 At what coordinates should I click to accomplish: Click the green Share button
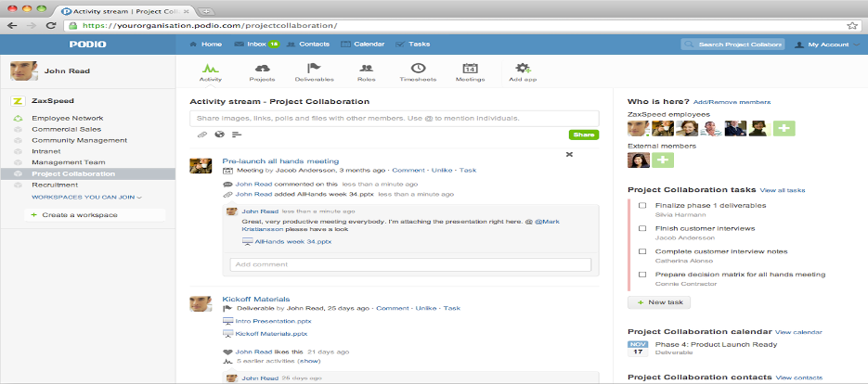tap(584, 134)
